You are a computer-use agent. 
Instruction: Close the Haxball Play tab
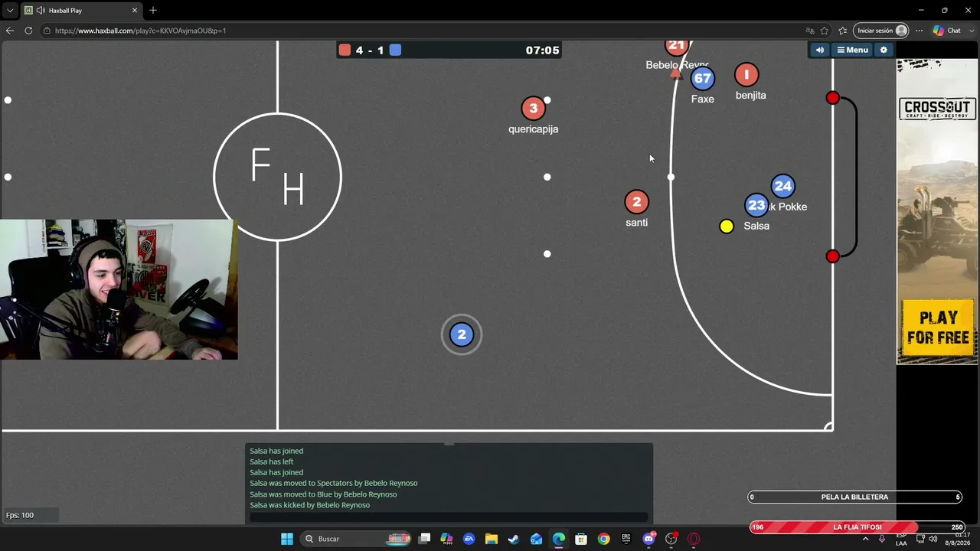(x=135, y=11)
